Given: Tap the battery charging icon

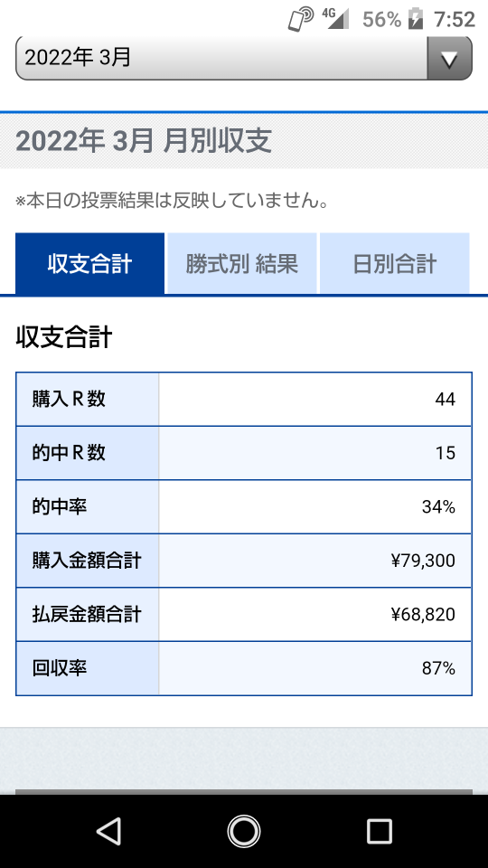Looking at the screenshot, I should [x=415, y=19].
